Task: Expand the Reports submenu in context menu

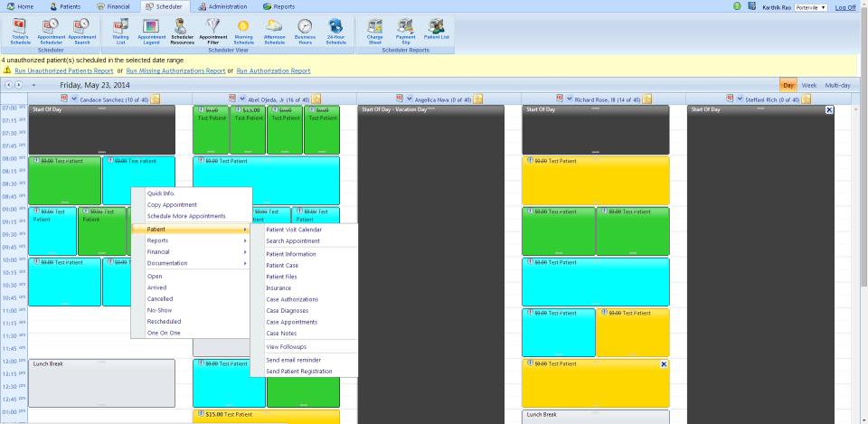Action: (x=191, y=240)
